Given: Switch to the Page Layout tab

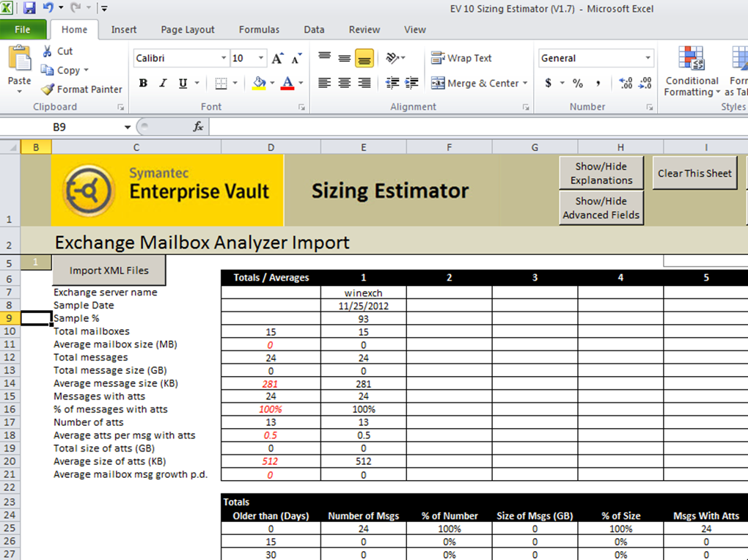Looking at the screenshot, I should (188, 29).
